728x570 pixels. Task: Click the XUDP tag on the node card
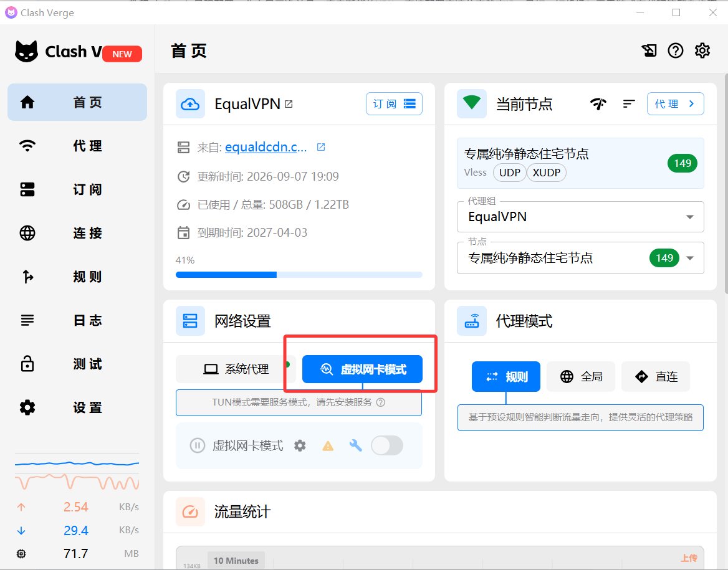point(547,173)
